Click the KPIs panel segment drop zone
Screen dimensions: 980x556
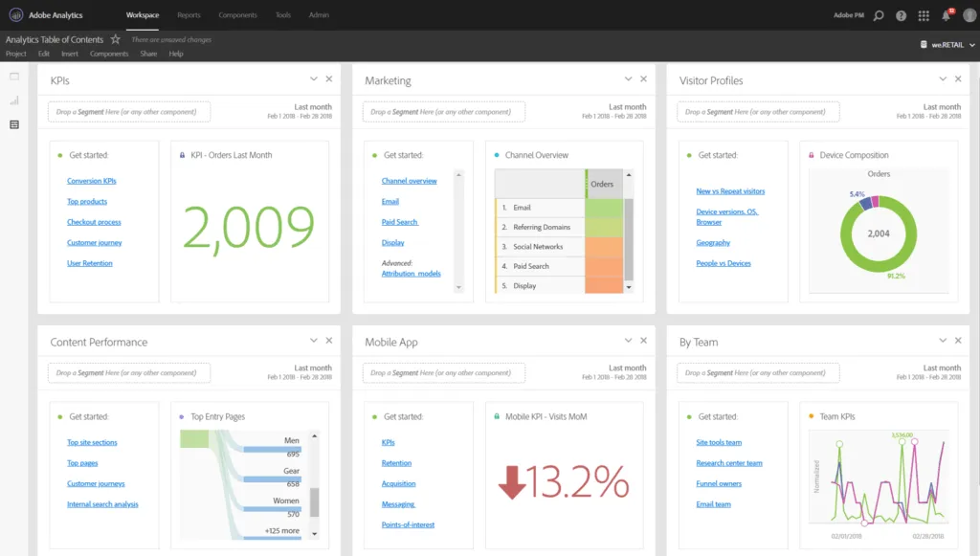pyautogui.click(x=129, y=112)
